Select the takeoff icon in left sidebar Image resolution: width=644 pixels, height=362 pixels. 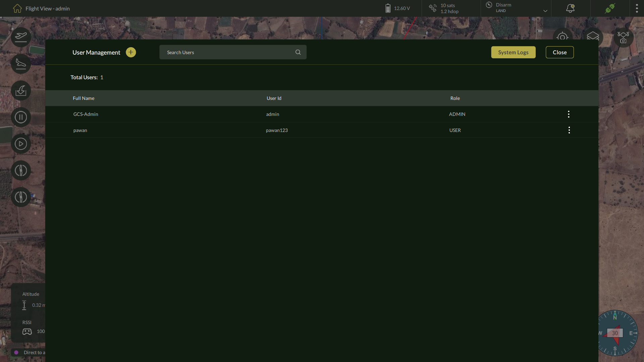(21, 37)
